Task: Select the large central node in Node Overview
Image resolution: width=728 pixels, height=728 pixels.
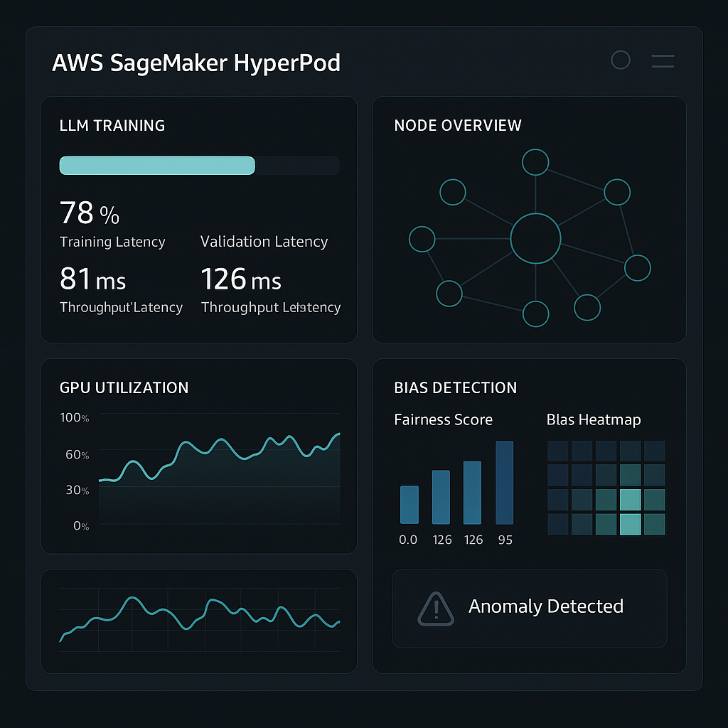Action: pos(535,238)
